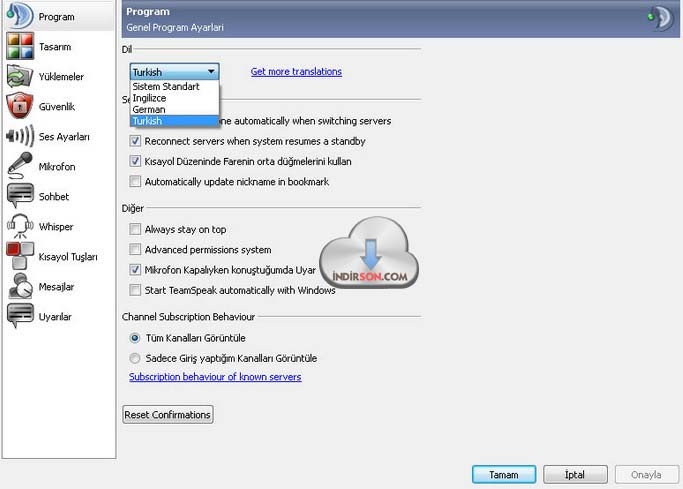Select the Mesajlar clock user icon

tap(20, 286)
